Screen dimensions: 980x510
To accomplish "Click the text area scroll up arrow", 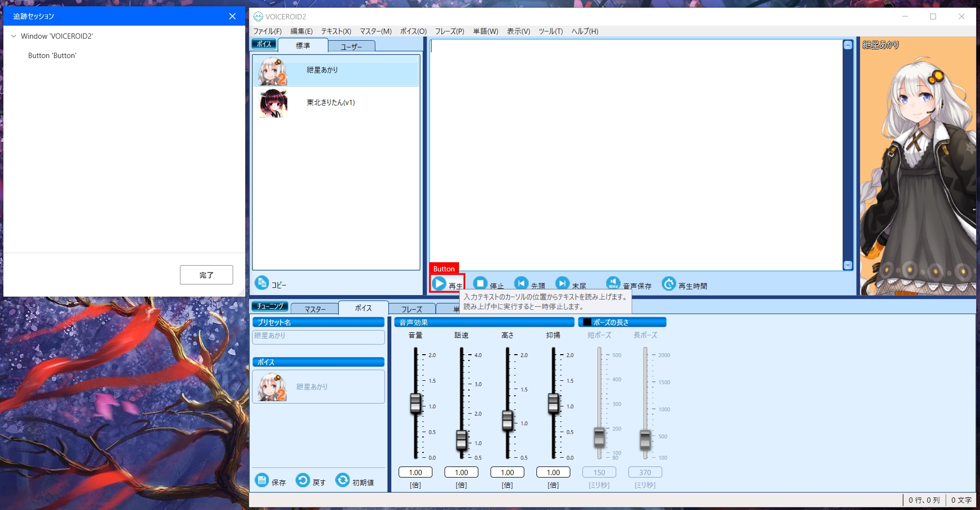I will [848, 45].
